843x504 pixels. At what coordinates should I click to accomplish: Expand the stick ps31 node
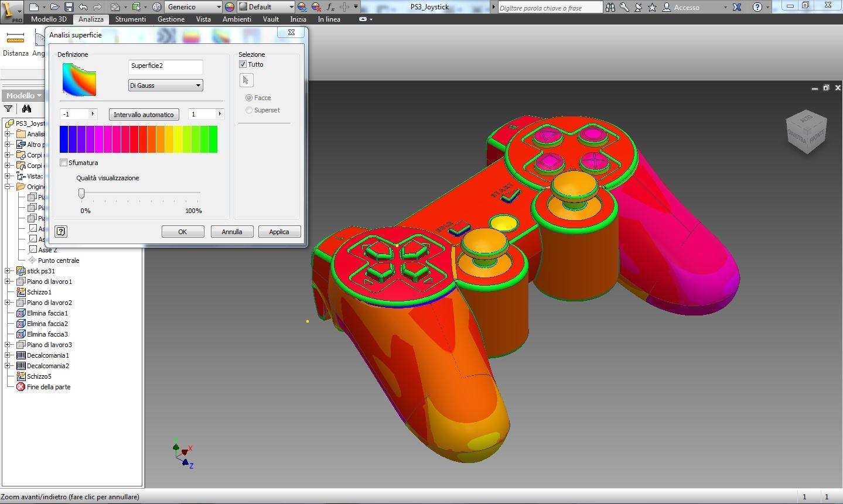click(x=8, y=271)
